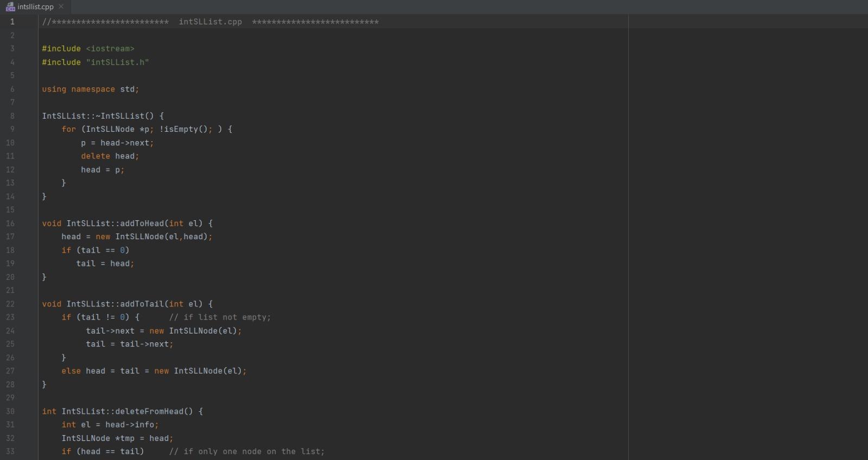Viewport: 868px width, 460px height.
Task: Click the 'for (IntSLLNode *p; !isEmpty(); )' line
Action: pyautogui.click(x=147, y=130)
